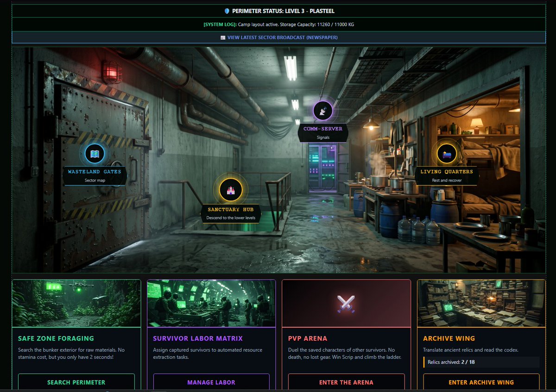Open the Comm-Server satellite dish icon
Viewport: 556px width, 392px height.
click(x=323, y=111)
